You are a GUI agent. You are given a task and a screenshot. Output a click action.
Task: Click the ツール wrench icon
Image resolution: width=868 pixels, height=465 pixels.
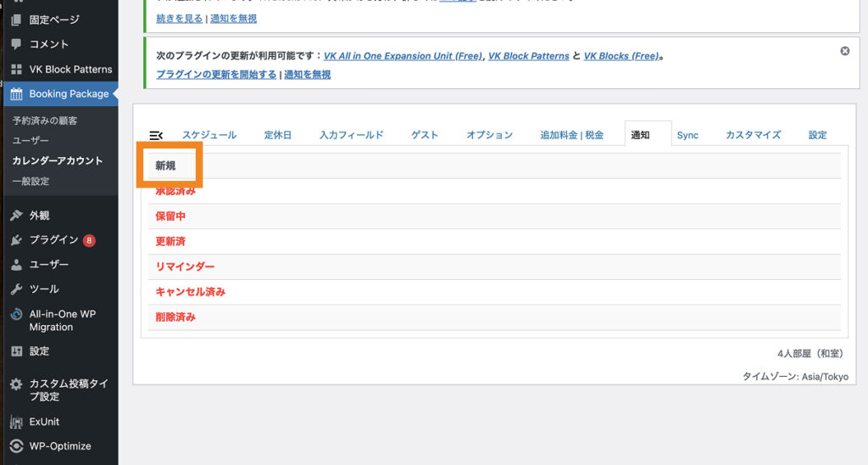(x=17, y=289)
